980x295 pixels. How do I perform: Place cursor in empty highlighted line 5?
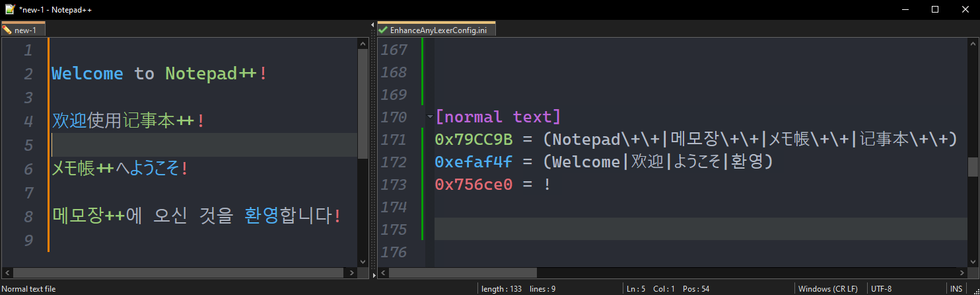tap(204, 145)
